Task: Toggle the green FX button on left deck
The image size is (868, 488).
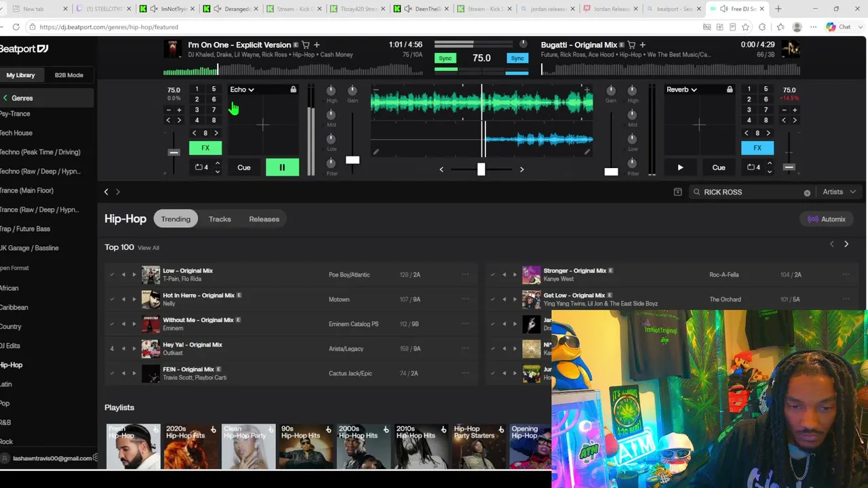Action: pos(205,148)
